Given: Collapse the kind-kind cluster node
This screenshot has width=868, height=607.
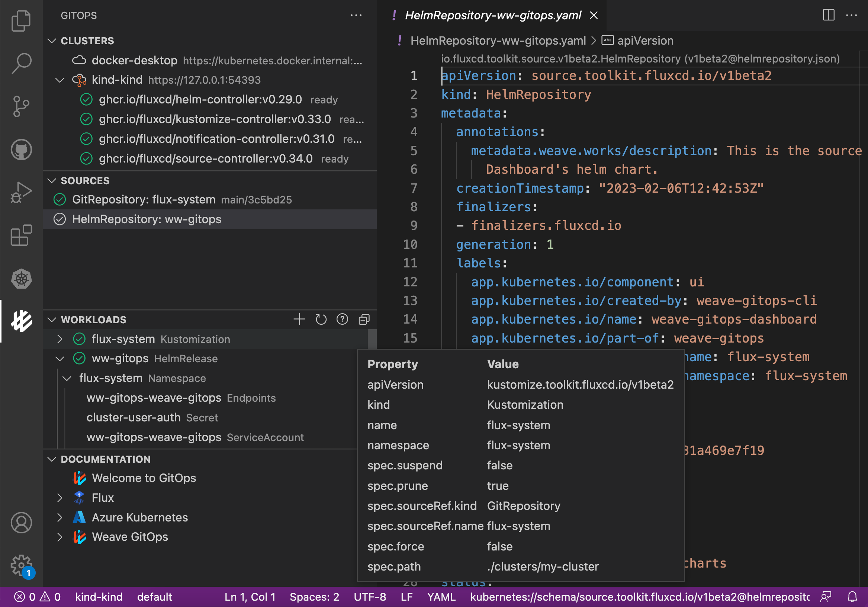Looking at the screenshot, I should pyautogui.click(x=60, y=80).
